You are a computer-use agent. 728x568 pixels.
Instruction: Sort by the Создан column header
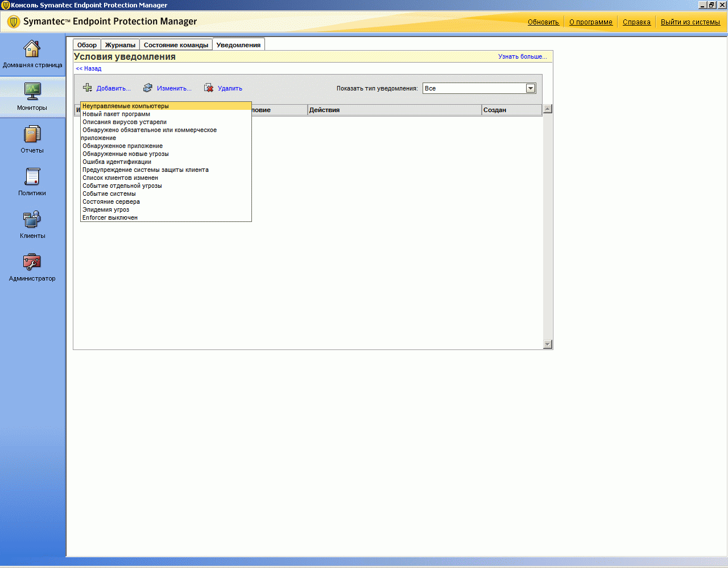click(511, 110)
